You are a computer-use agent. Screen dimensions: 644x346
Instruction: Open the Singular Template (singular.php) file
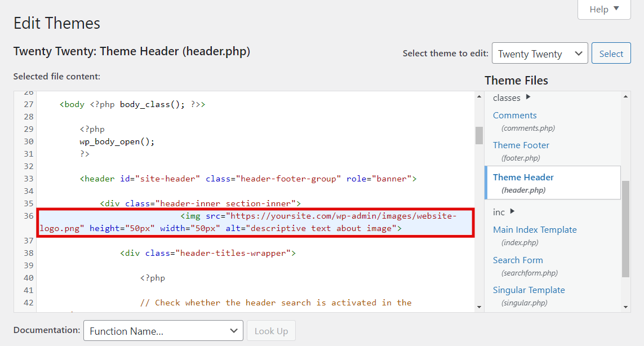point(528,290)
